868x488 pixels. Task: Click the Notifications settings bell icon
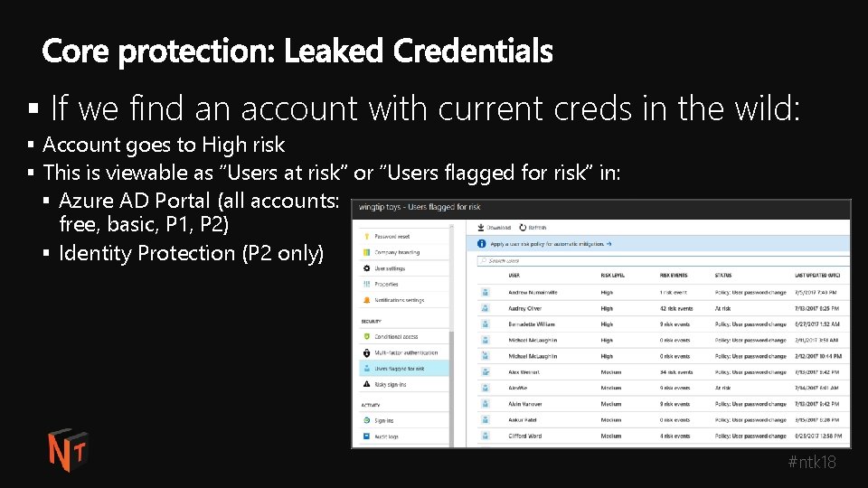[x=366, y=300]
